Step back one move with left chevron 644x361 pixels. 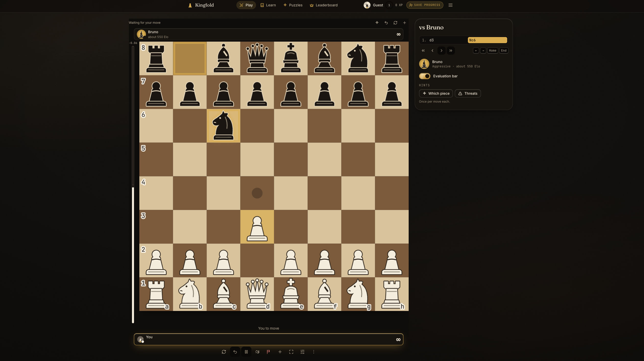[x=432, y=51]
